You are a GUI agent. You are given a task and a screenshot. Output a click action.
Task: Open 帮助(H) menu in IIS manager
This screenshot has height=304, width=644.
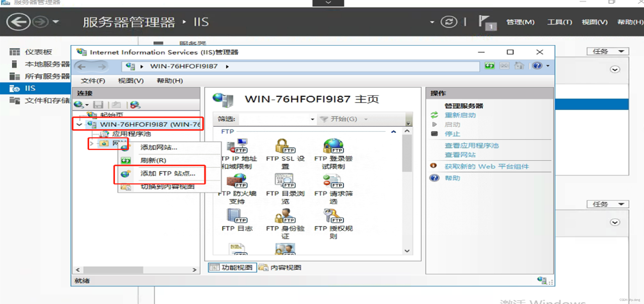(170, 81)
